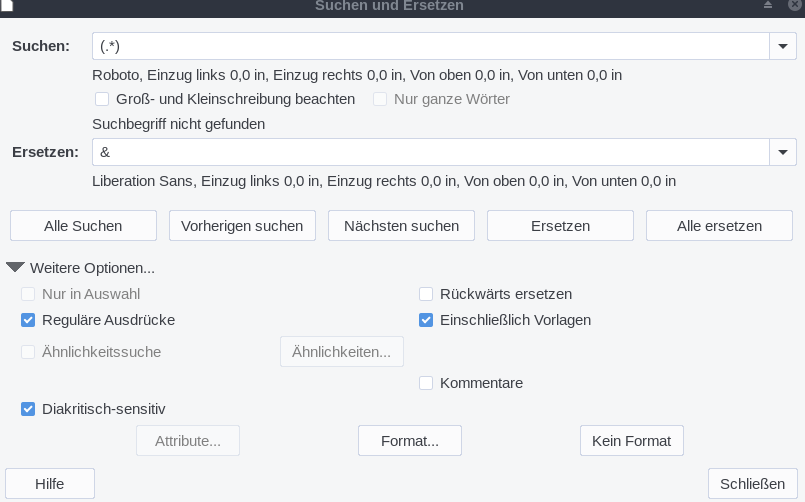Disable Einschließlich Vorlagen
The height and width of the screenshot is (502, 805).
coord(426,320)
